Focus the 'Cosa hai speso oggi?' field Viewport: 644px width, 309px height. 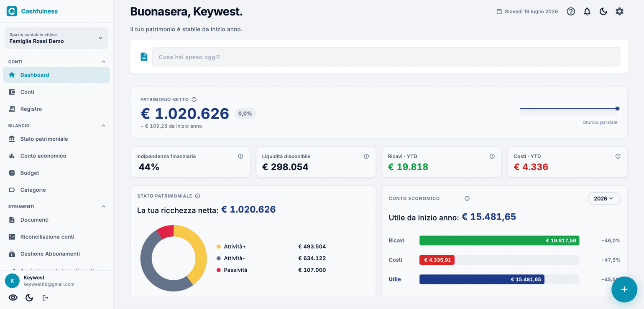coord(386,57)
